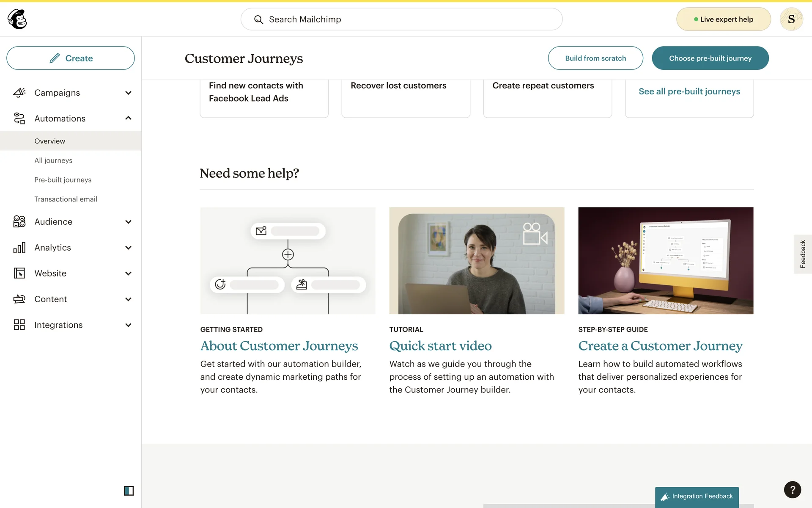Open See all pre-built journeys link
812x508 pixels.
point(689,91)
